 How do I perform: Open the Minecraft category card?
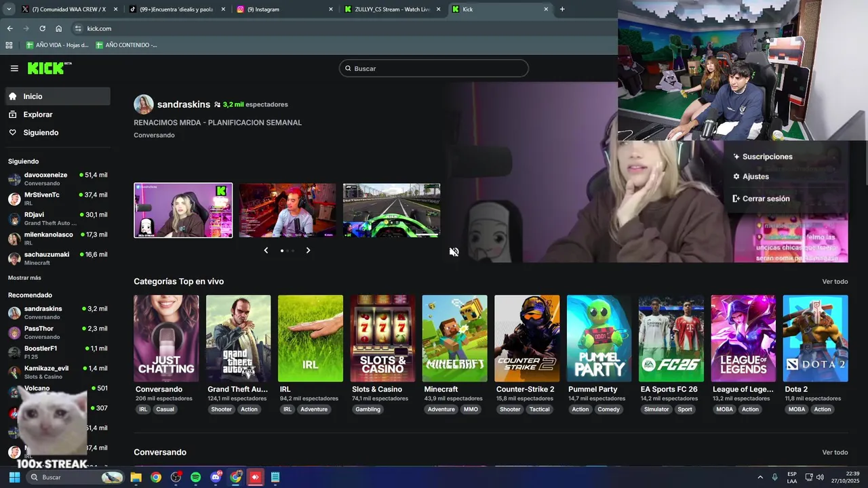tap(454, 338)
